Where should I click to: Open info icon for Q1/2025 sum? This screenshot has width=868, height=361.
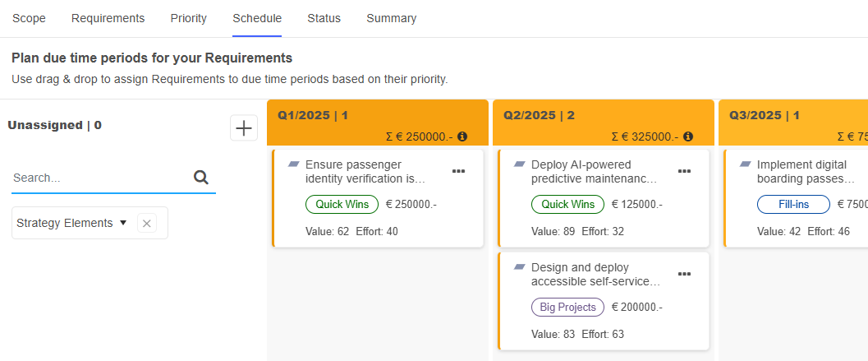(x=462, y=137)
